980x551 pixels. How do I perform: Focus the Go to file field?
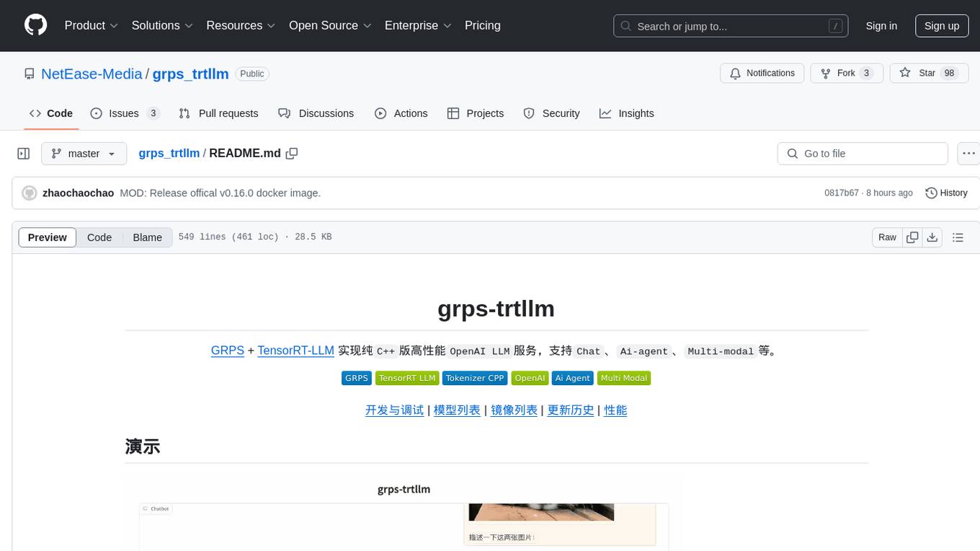[x=863, y=154]
